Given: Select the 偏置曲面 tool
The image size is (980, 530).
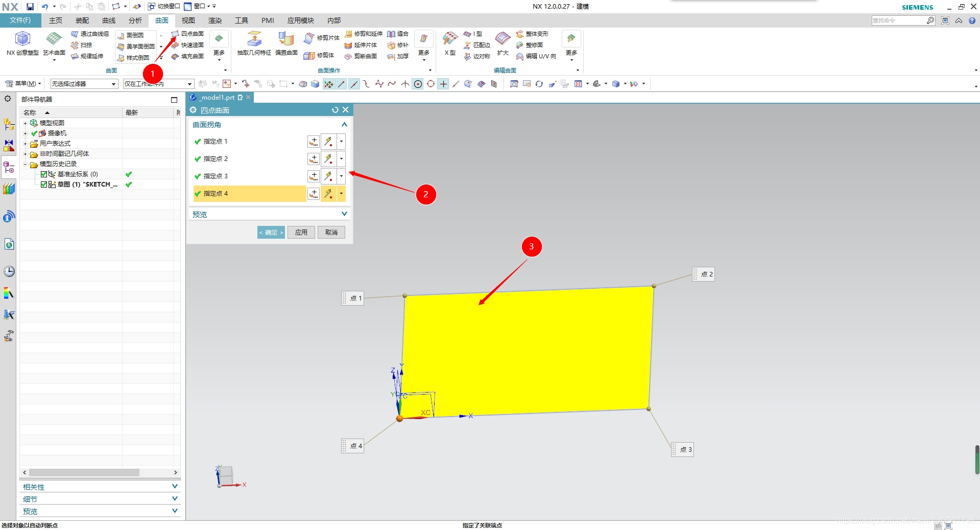Looking at the screenshot, I should coord(286,44).
